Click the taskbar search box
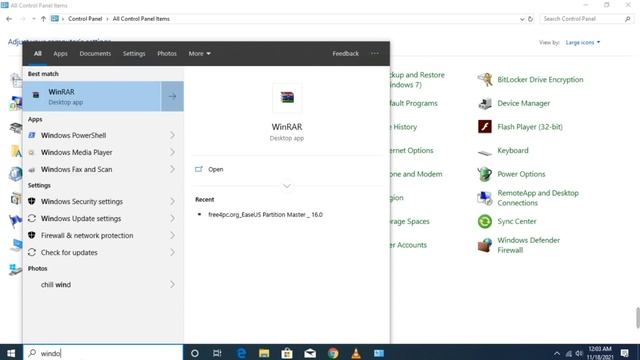The height and width of the screenshot is (360, 640). click(x=103, y=353)
